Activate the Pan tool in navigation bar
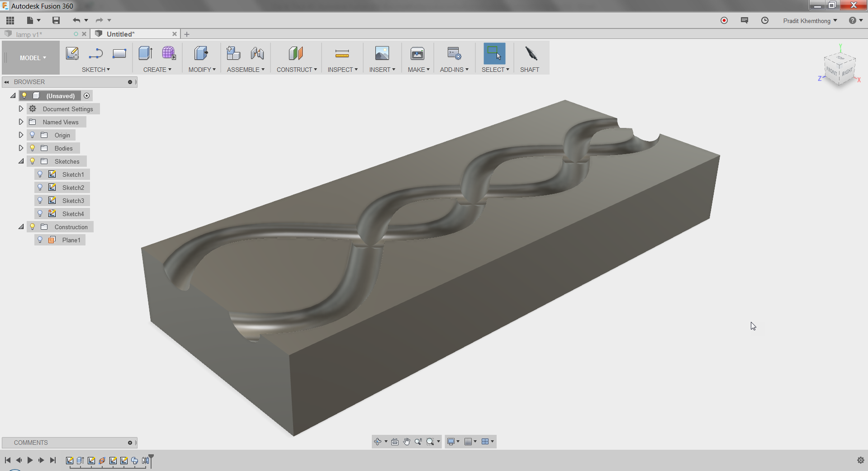The width and height of the screenshot is (868, 471). click(x=406, y=442)
